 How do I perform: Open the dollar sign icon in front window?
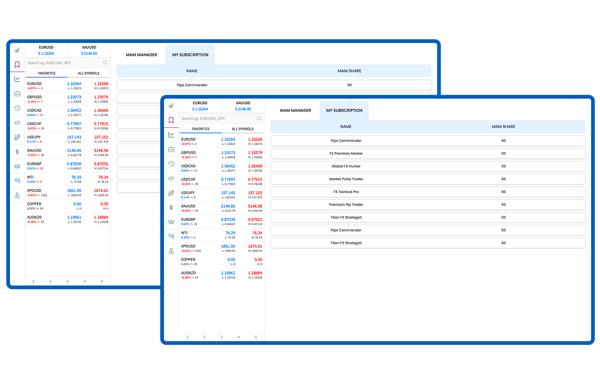(171, 207)
